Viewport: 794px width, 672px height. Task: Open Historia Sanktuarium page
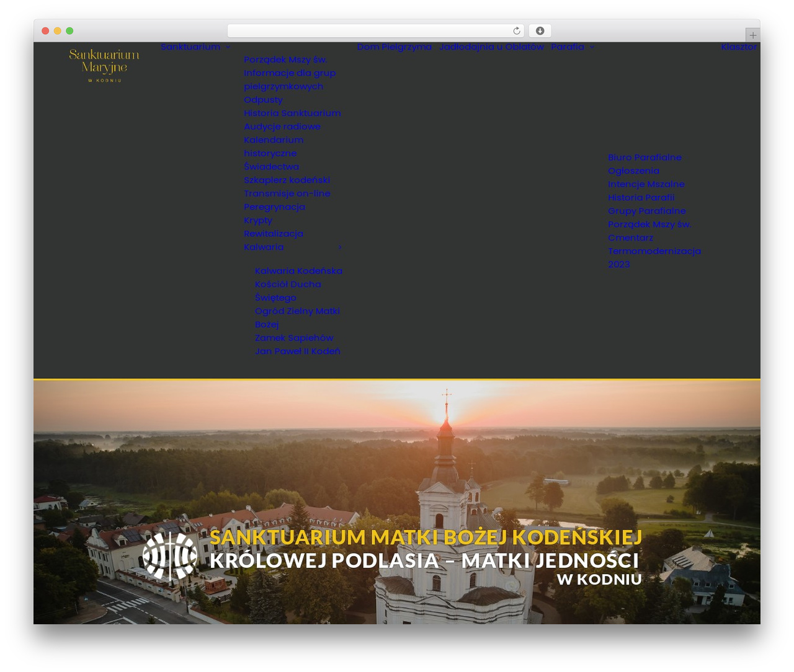tap(292, 113)
